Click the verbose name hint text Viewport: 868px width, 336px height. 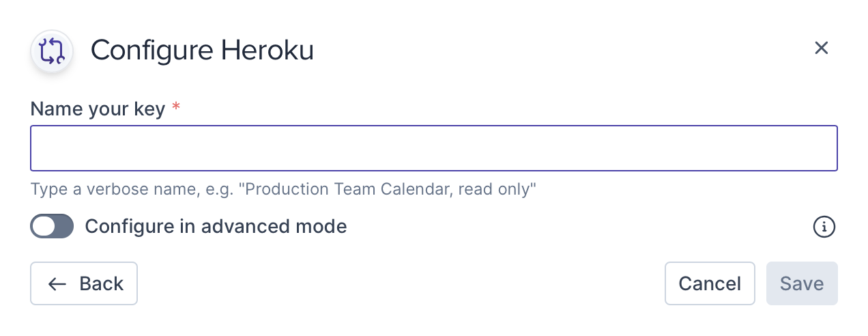284,189
